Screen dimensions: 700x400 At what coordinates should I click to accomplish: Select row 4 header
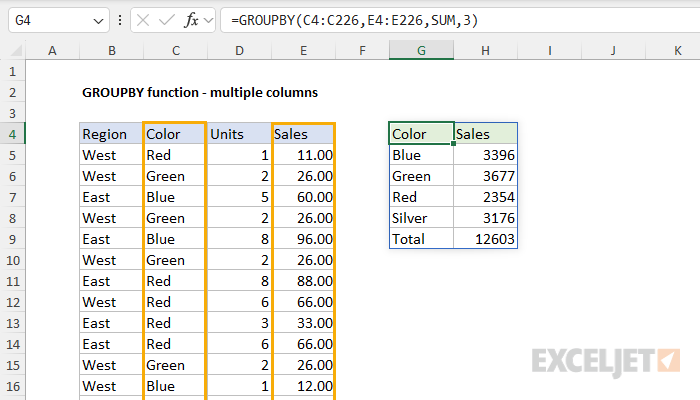coord(12,134)
